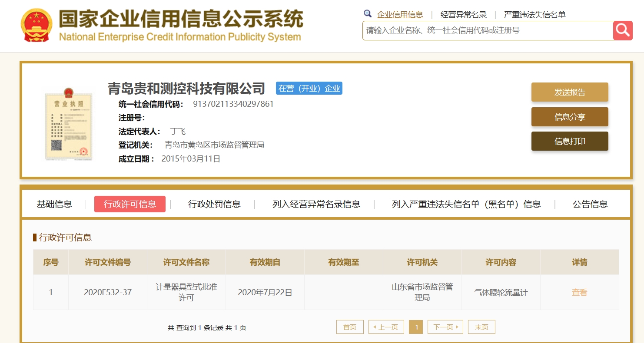Switch to the 基础信息 tab

pyautogui.click(x=54, y=204)
